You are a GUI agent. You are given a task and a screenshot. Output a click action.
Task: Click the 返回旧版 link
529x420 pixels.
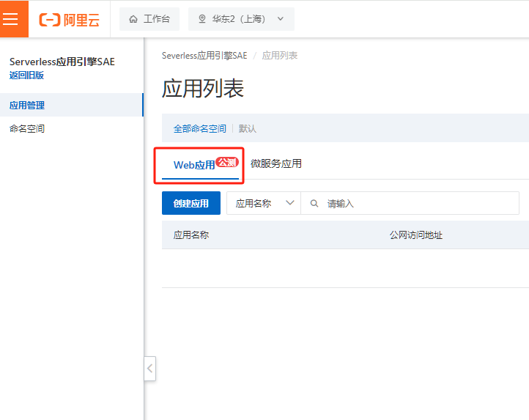coord(26,75)
